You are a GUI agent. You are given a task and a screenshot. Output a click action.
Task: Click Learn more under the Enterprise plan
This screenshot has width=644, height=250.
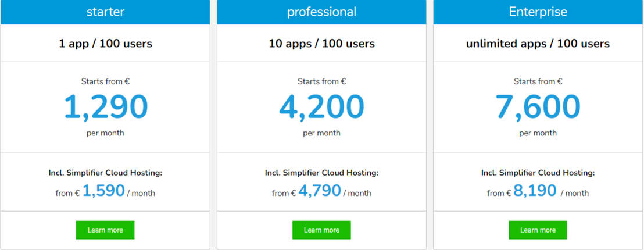pos(538,230)
